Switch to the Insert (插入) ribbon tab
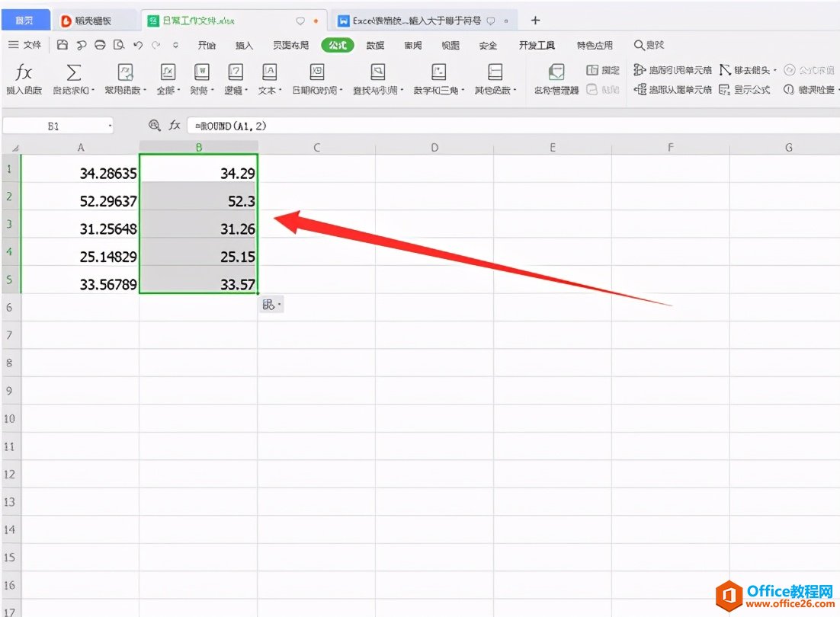The height and width of the screenshot is (617, 840). point(244,45)
